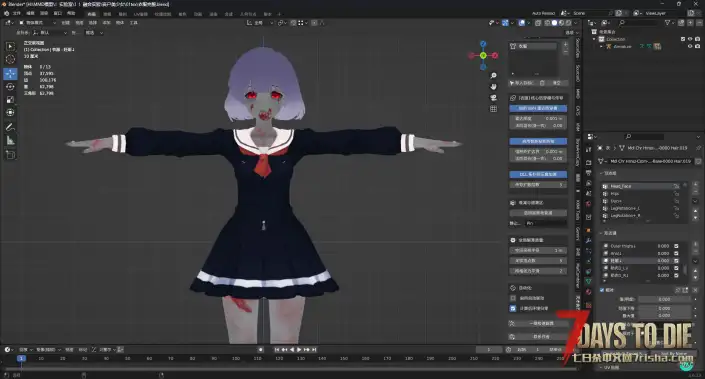Jump to the timeline start frame button
Image resolution: width=705 pixels, height=379 pixels.
tap(277, 349)
